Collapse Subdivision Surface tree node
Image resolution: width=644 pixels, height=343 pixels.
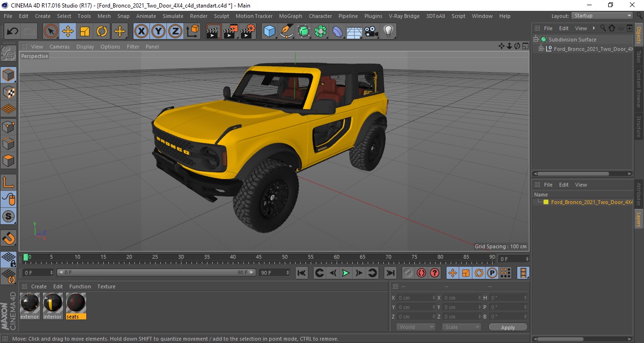(x=536, y=40)
